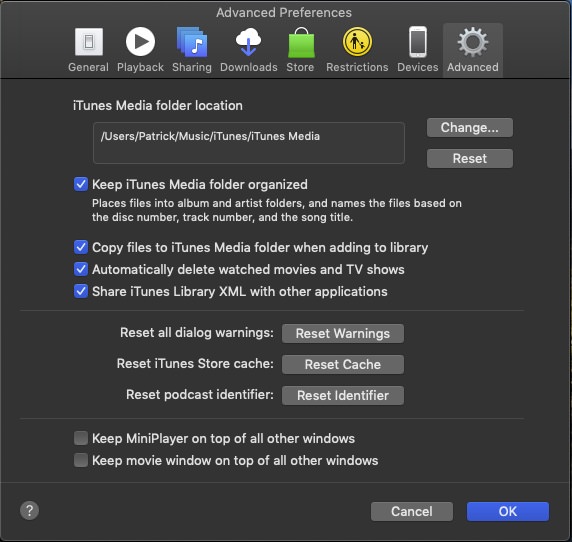Switch to the Downloads cloud icon
Viewport: 572px width, 542px height.
(x=248, y=42)
